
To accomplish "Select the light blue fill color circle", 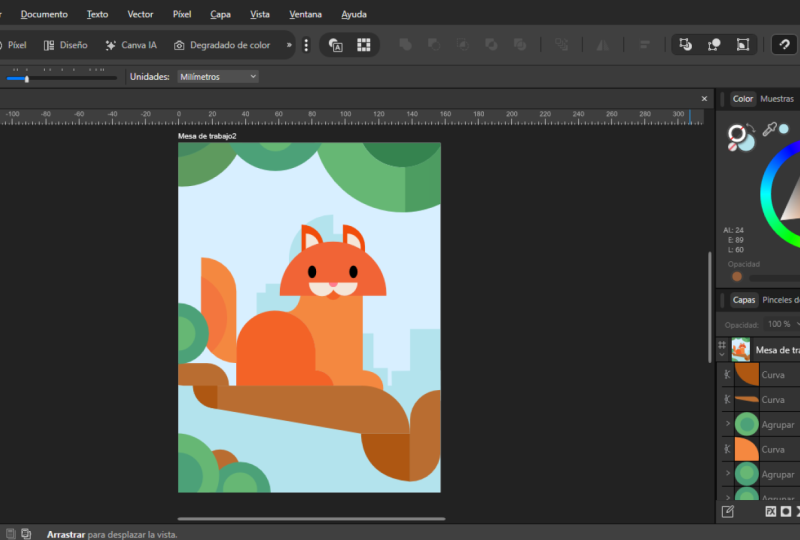I will 747,143.
